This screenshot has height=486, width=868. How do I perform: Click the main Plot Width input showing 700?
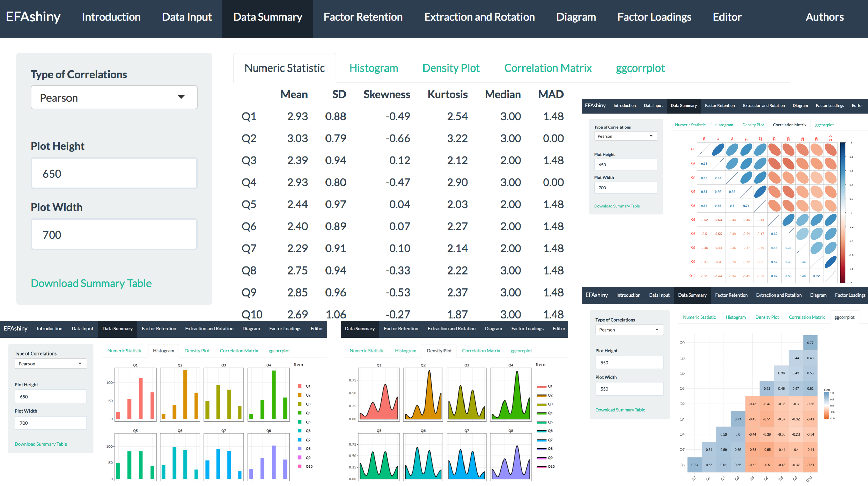click(x=114, y=235)
